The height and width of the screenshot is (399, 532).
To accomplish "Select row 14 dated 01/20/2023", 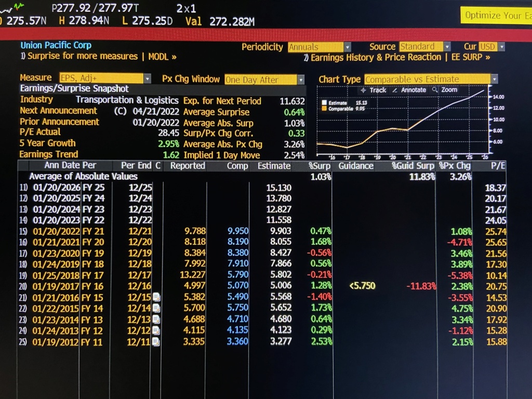I will [262, 220].
